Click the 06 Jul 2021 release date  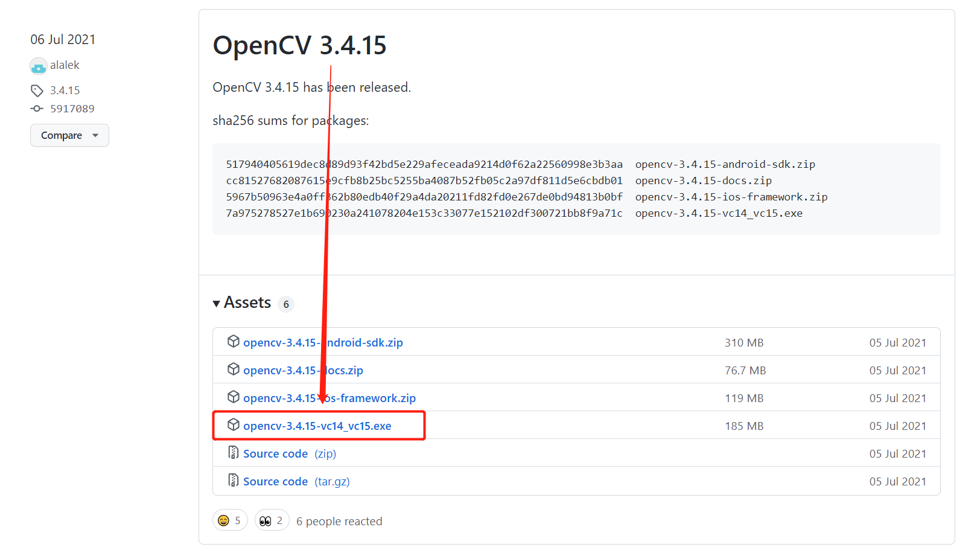pyautogui.click(x=63, y=40)
